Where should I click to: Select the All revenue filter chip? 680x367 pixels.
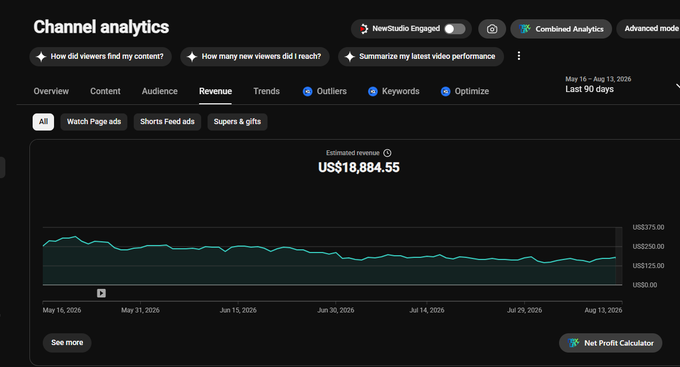coord(43,122)
